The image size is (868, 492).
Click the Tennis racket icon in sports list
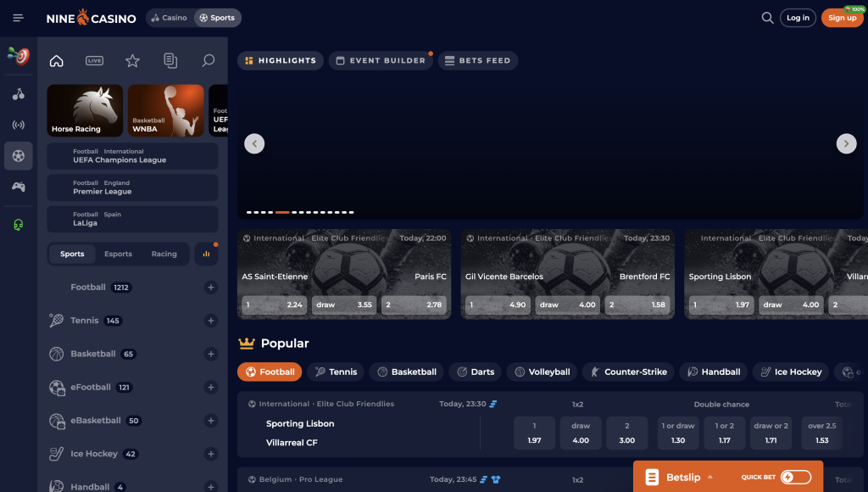coord(57,321)
